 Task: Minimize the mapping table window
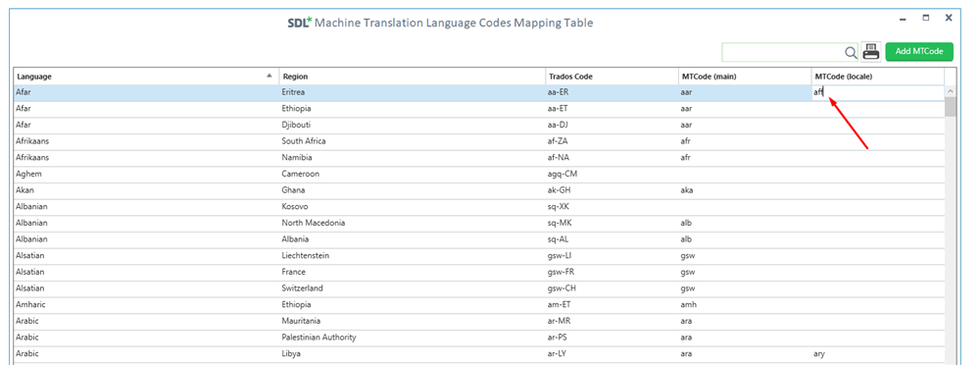(903, 20)
